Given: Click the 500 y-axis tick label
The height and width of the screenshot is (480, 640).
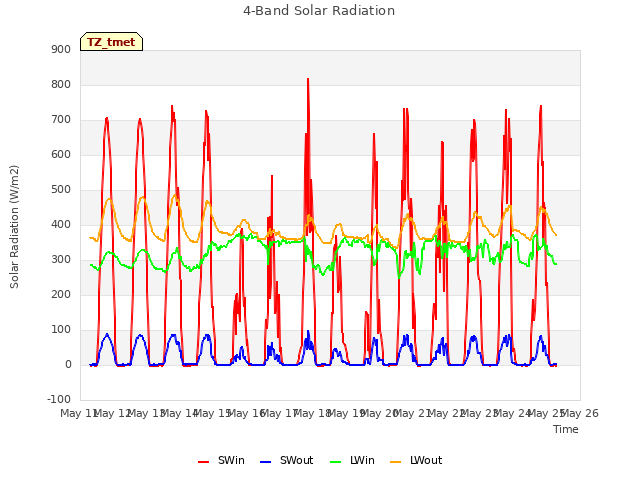Looking at the screenshot, I should pyautogui.click(x=61, y=189).
